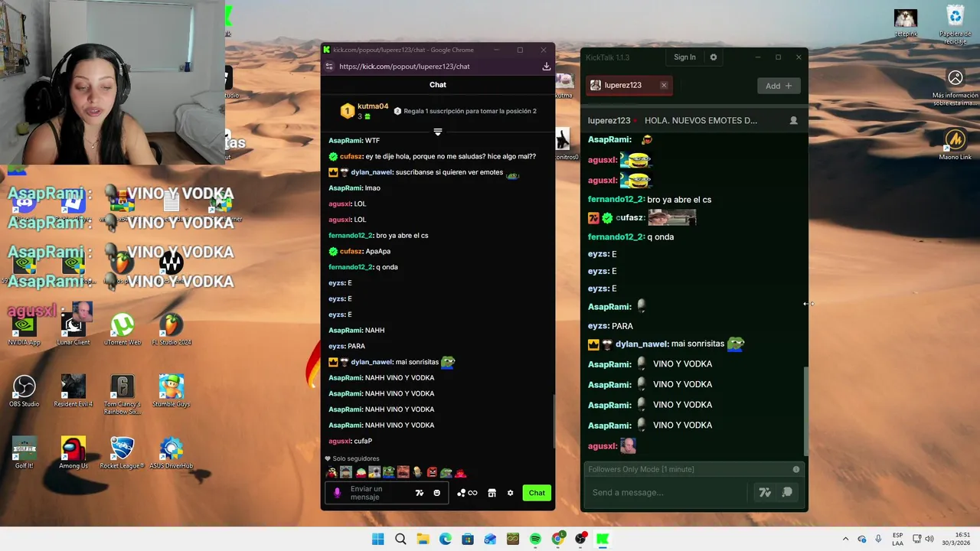Click top gifter kutma04 name
The image size is (980, 551).
373,106
